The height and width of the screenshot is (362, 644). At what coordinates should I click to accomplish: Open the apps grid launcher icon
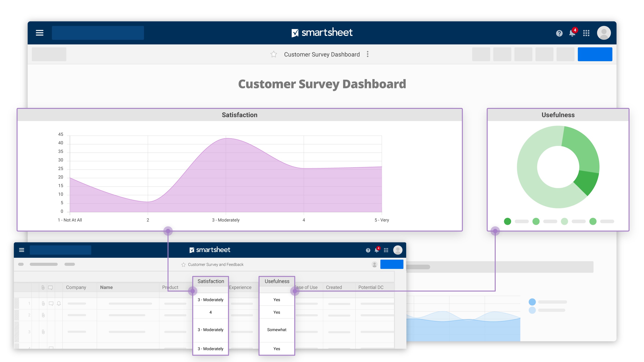(586, 33)
